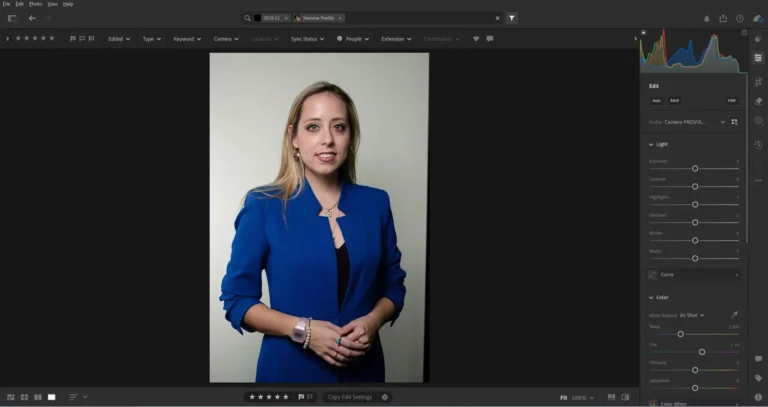
Task: Click the Auto edit button
Action: point(656,101)
